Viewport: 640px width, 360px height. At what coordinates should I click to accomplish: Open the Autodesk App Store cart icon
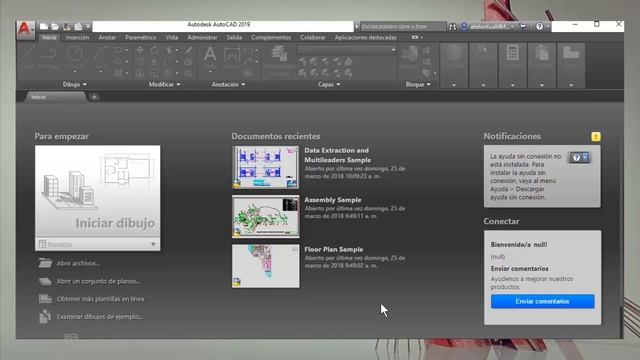(x=523, y=27)
